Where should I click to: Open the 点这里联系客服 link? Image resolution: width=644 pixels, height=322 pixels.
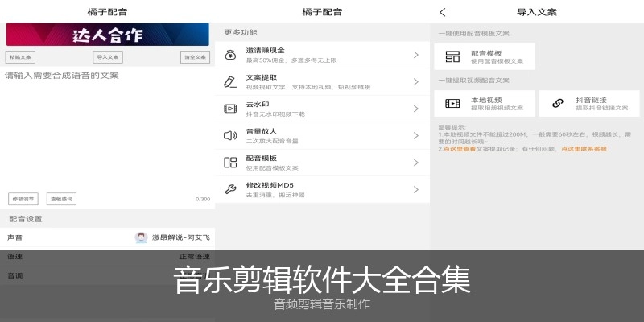584,149
